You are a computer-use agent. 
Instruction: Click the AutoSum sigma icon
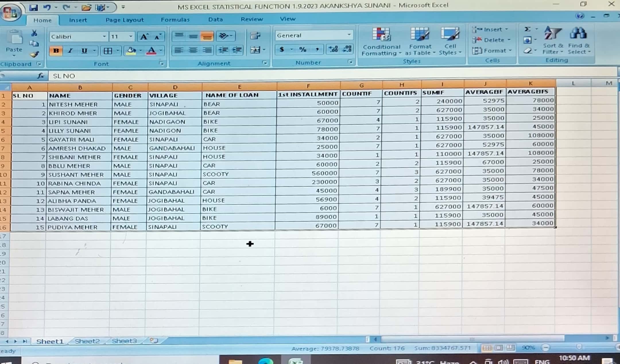coord(527,29)
